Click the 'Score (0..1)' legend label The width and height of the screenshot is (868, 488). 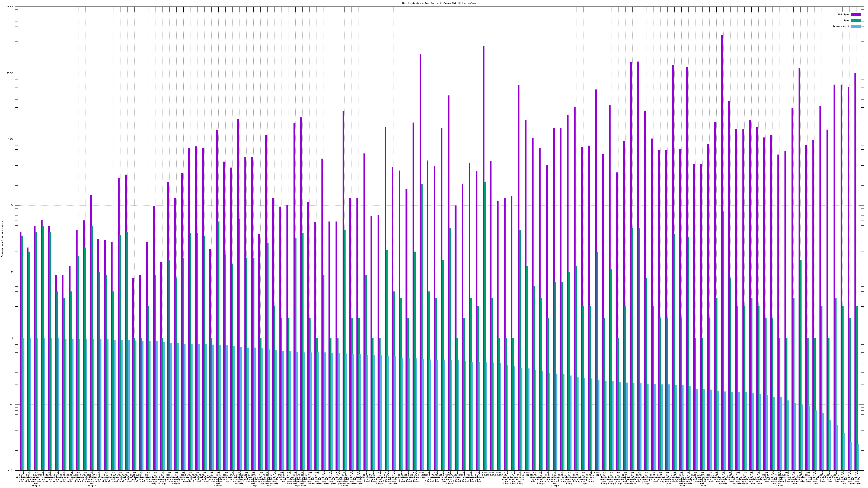(841, 26)
